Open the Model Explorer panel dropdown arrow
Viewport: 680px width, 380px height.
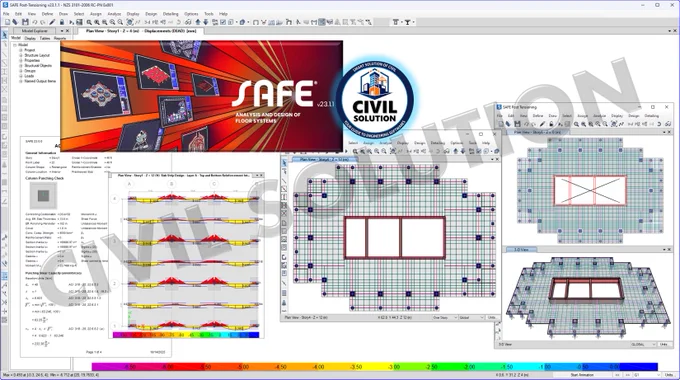pos(62,31)
